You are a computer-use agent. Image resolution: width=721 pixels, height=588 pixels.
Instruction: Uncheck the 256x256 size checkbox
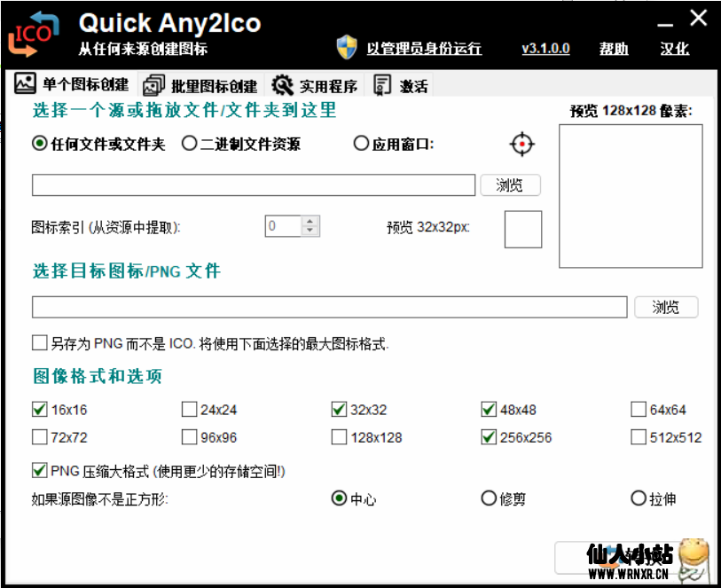point(489,437)
